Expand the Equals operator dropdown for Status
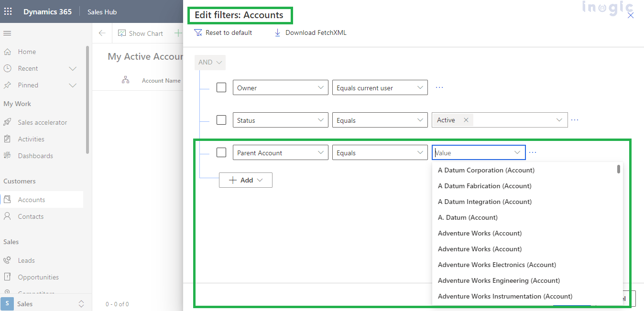Image resolution: width=644 pixels, height=311 pixels. [420, 120]
